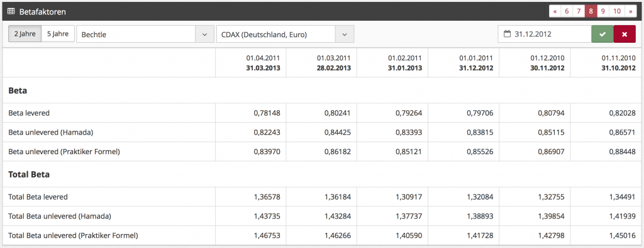Click the table icon beside Betafaktoren
This screenshot has height=248, width=644.
[x=11, y=11]
